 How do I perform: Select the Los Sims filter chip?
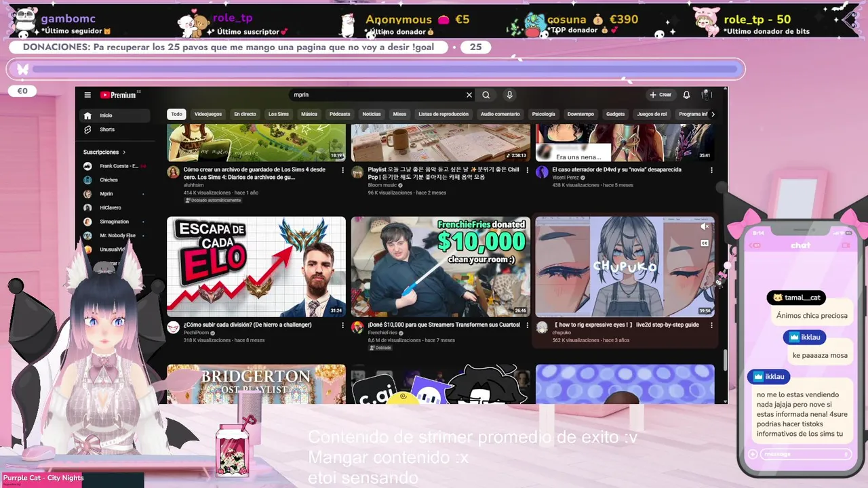[x=279, y=115]
